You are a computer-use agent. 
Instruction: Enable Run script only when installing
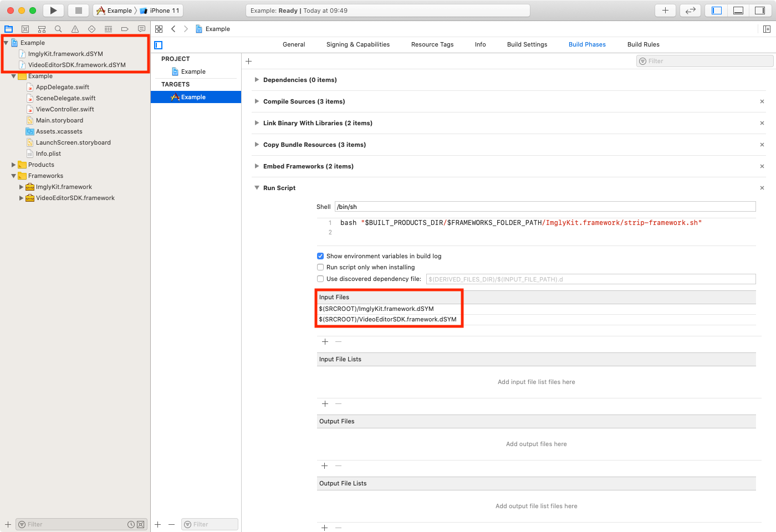coord(320,267)
